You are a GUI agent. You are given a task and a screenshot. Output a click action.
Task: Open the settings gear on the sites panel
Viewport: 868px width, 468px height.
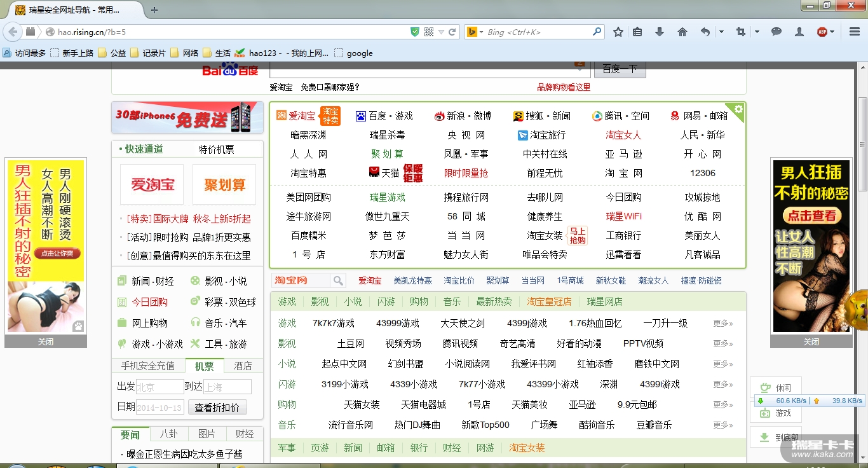pos(738,109)
